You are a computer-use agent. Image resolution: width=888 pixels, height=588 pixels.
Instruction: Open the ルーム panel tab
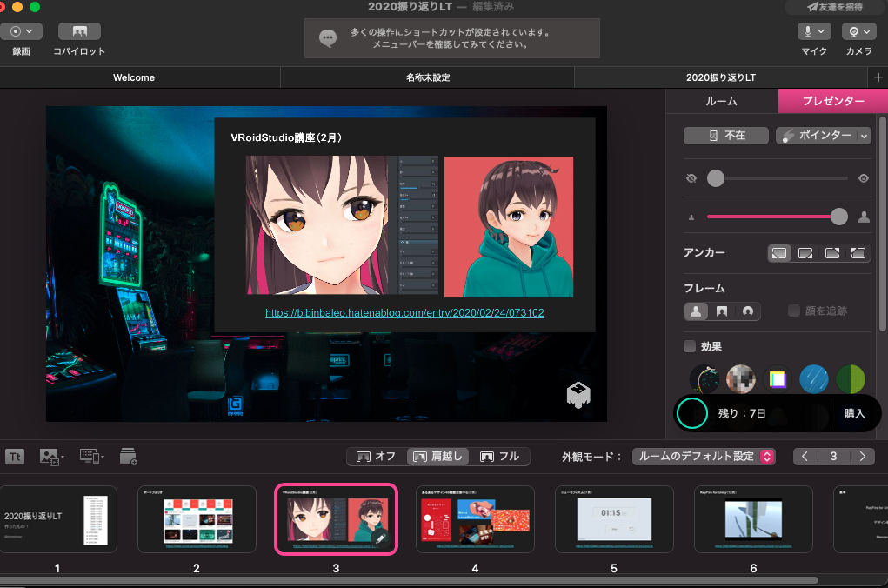tap(722, 102)
